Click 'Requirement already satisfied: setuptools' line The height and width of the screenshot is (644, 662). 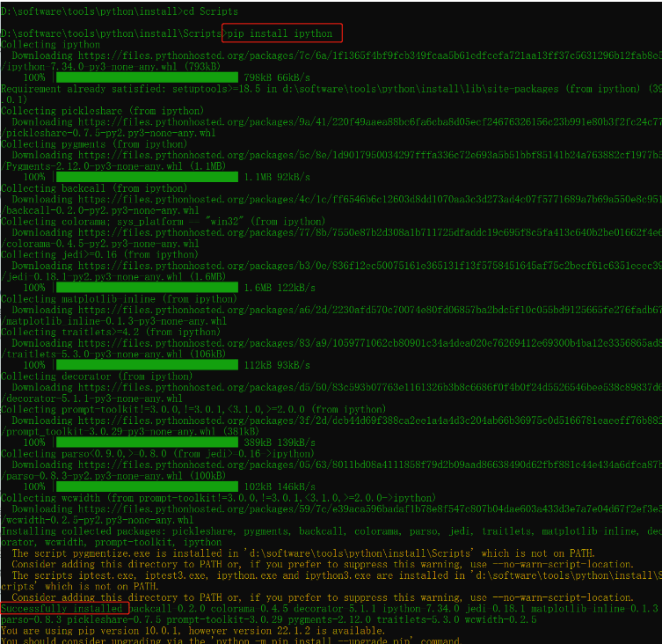click(331, 89)
